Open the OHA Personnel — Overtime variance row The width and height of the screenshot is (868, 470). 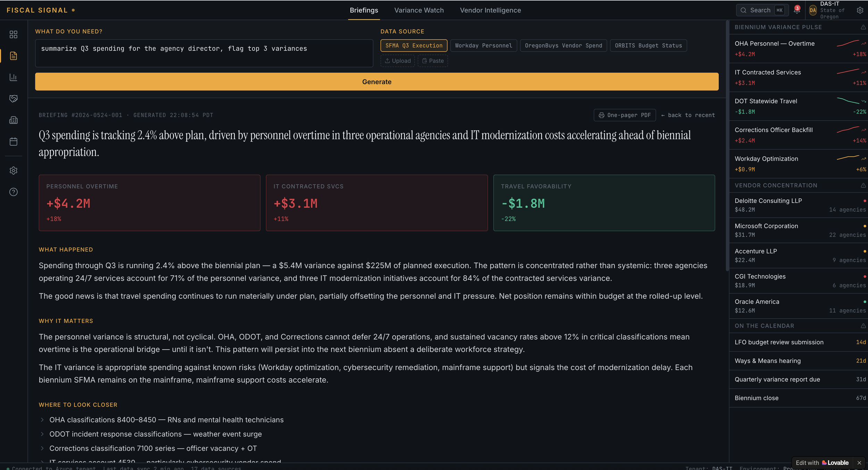point(799,49)
